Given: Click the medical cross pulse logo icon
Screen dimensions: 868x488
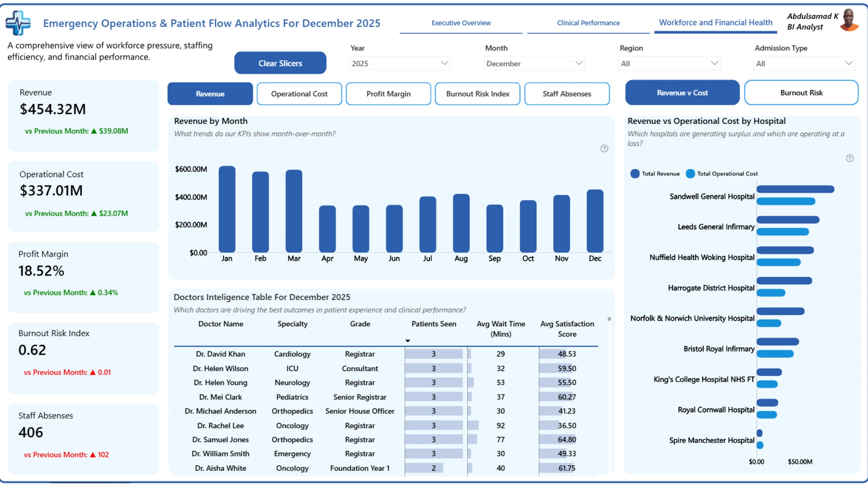Looking at the screenshot, I should 18,23.
